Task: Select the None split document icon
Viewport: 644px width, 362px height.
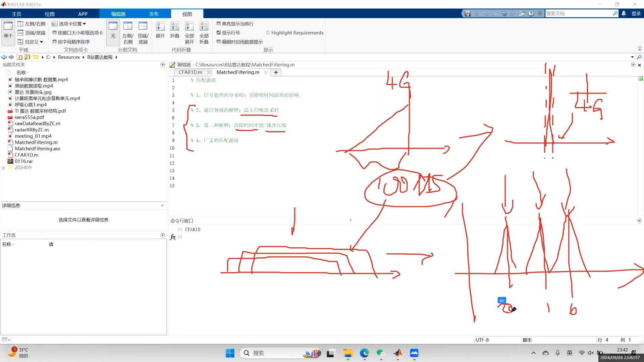Action: [113, 33]
